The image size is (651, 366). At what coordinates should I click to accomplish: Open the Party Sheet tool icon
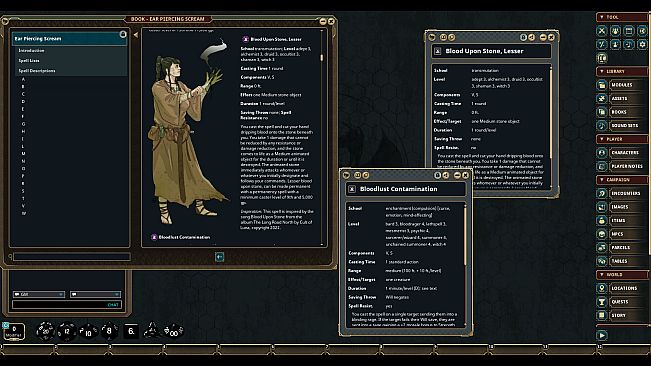coord(615,31)
